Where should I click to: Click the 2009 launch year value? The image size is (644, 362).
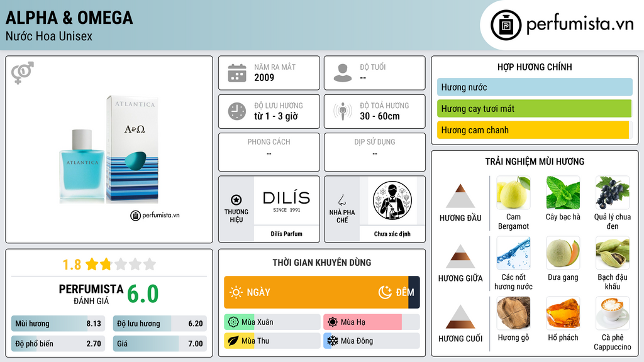264,77
